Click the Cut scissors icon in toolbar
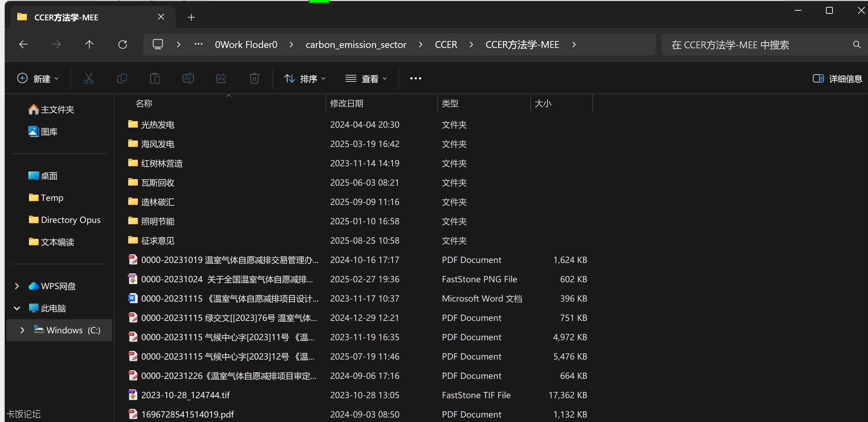 click(x=89, y=79)
